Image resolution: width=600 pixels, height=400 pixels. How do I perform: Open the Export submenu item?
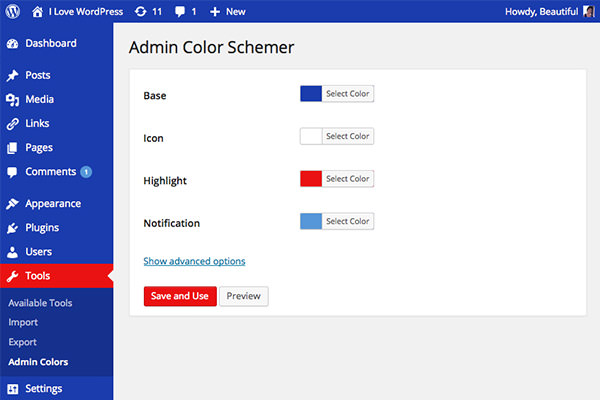click(x=23, y=342)
